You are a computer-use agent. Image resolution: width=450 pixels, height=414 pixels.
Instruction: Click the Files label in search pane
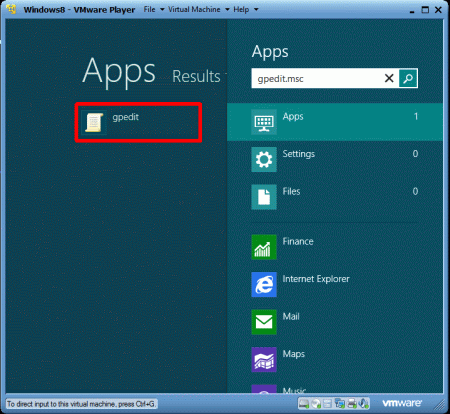(291, 191)
